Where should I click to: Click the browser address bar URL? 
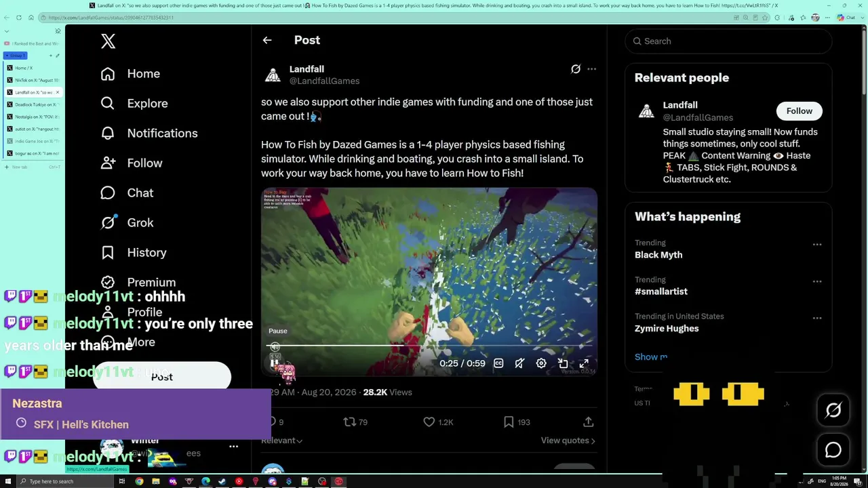pos(111,18)
